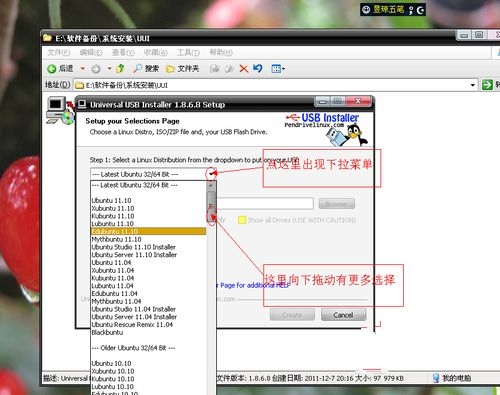Select highlighted Edubuntu 11.10 entry
This screenshot has width=500, height=395.
coord(148,231)
